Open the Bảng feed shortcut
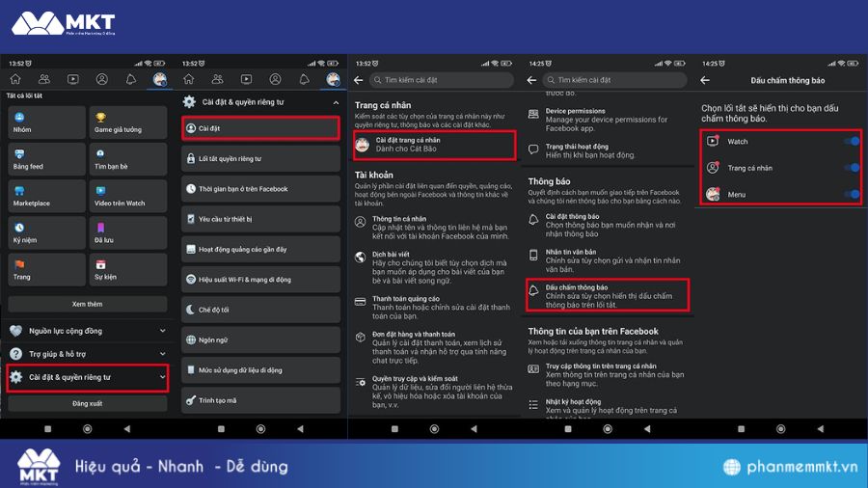868x488 pixels. point(47,159)
